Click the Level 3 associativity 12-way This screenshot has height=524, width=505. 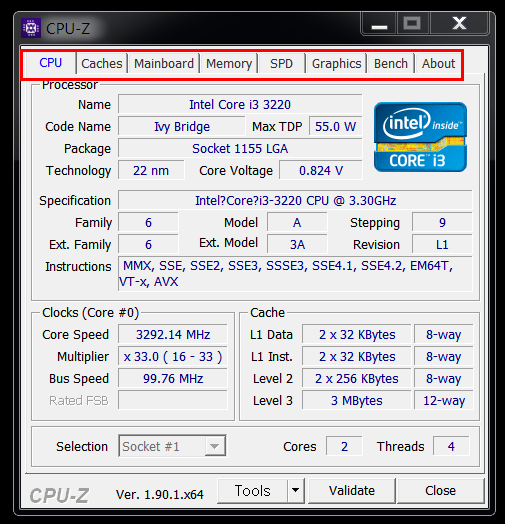[x=444, y=400]
